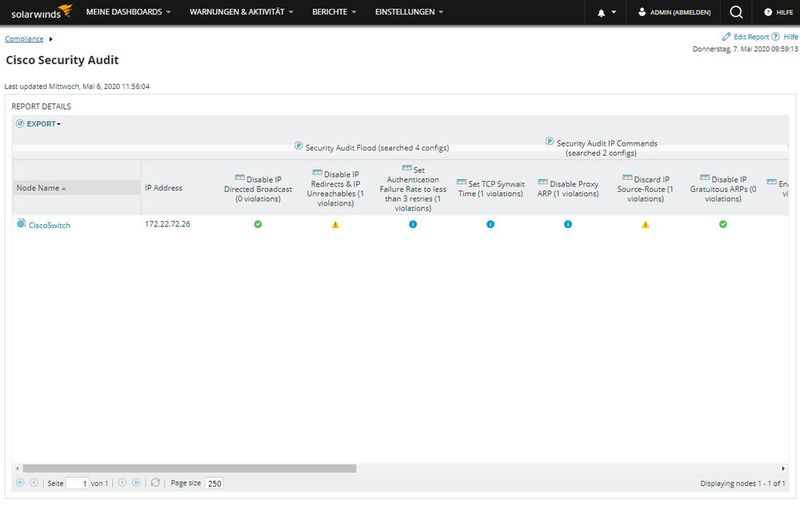Image resolution: width=800 pixels, height=505 pixels.
Task: Click the Page size input field
Action: pos(214,483)
